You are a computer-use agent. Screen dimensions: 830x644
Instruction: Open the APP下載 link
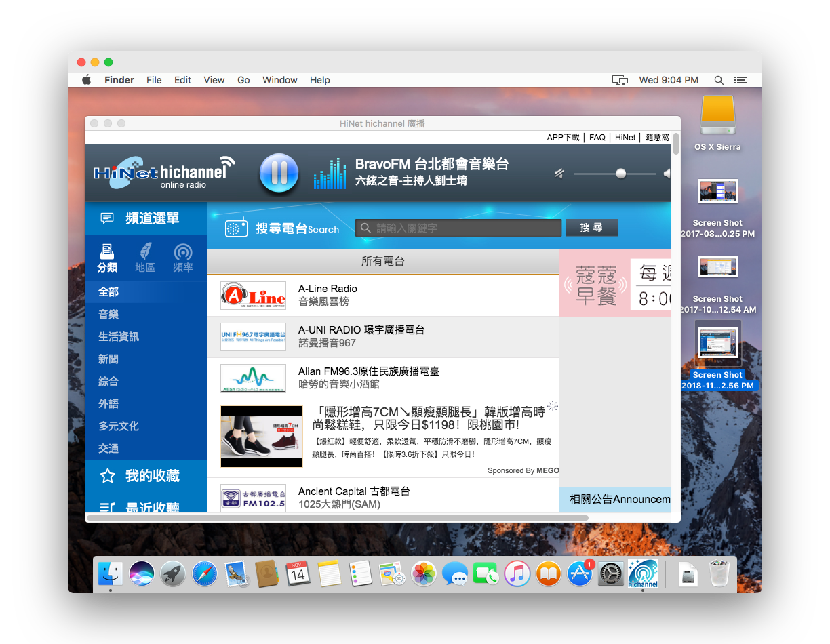tap(564, 137)
